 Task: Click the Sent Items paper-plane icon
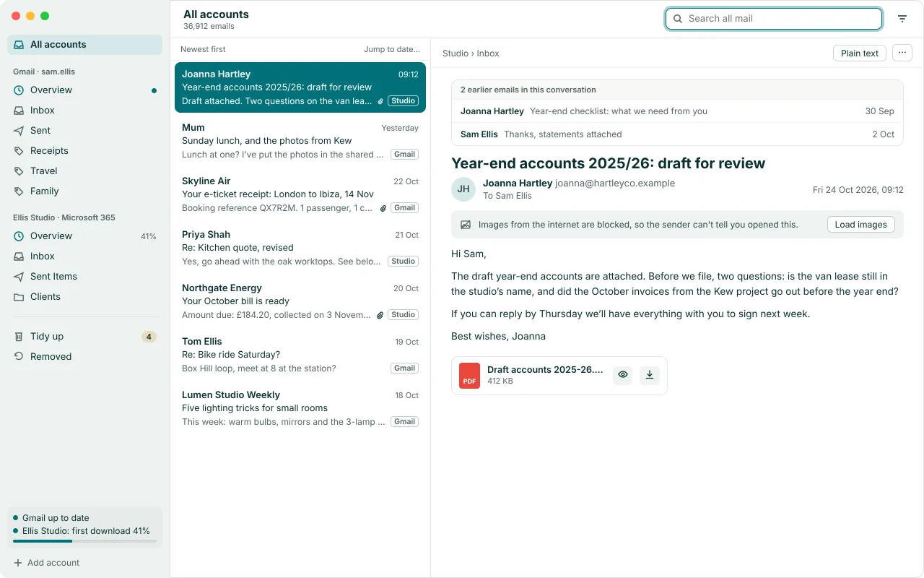(x=18, y=277)
